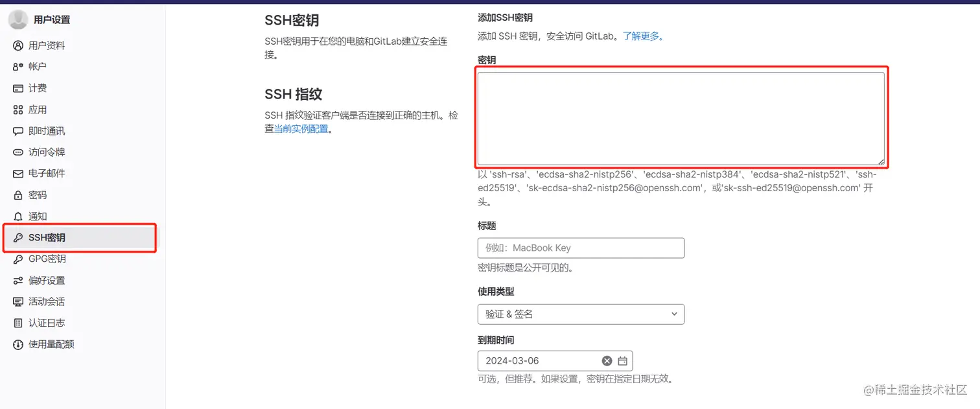Click the GPG密钥 key icon

click(18, 259)
